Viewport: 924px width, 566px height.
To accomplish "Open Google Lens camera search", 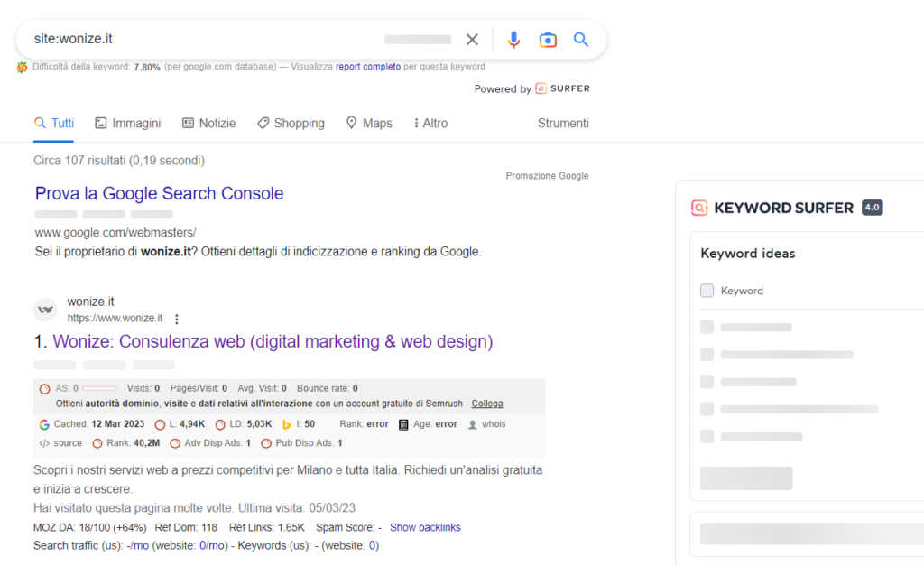I will click(548, 40).
